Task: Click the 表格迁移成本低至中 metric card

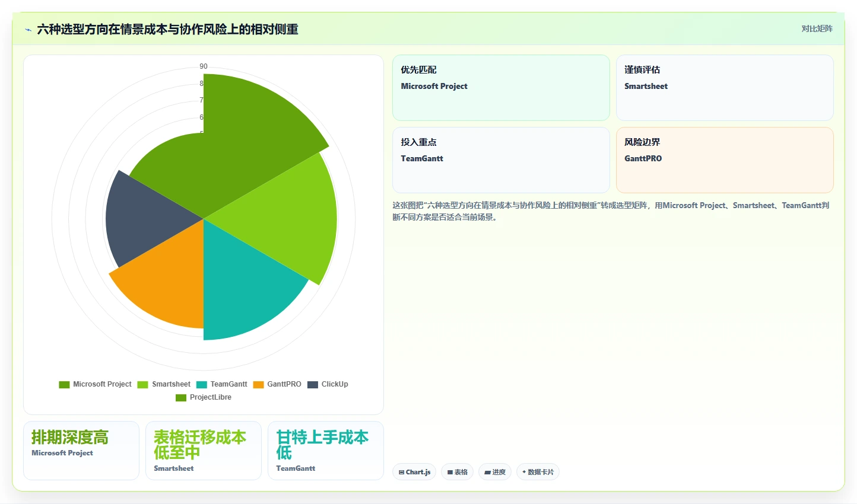Action: coord(204,451)
